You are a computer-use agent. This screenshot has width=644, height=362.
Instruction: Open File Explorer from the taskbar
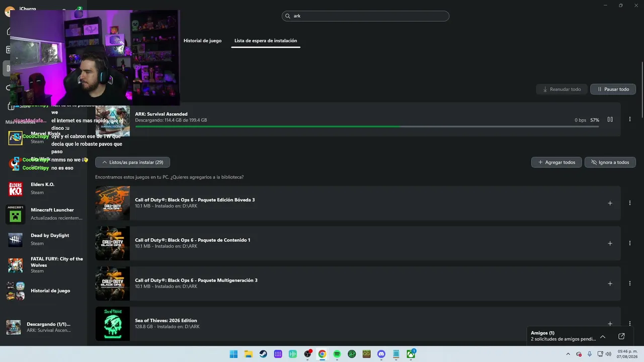(248, 354)
